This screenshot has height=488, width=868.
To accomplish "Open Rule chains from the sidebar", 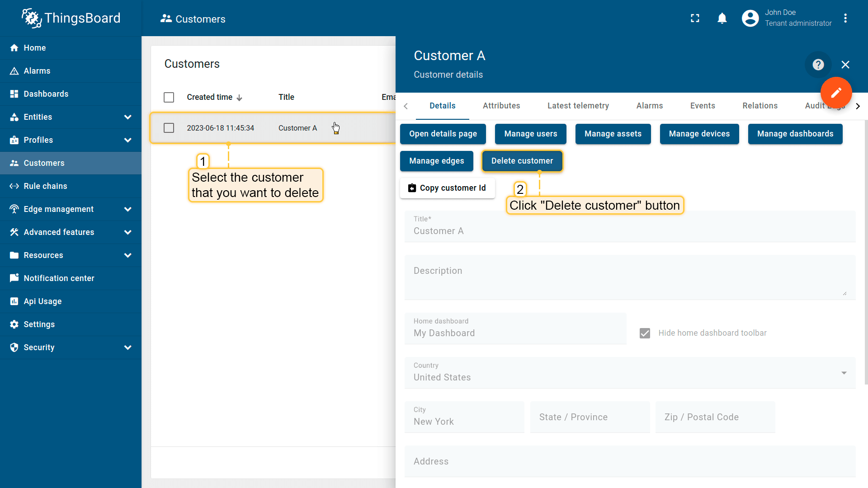I will coord(45,186).
